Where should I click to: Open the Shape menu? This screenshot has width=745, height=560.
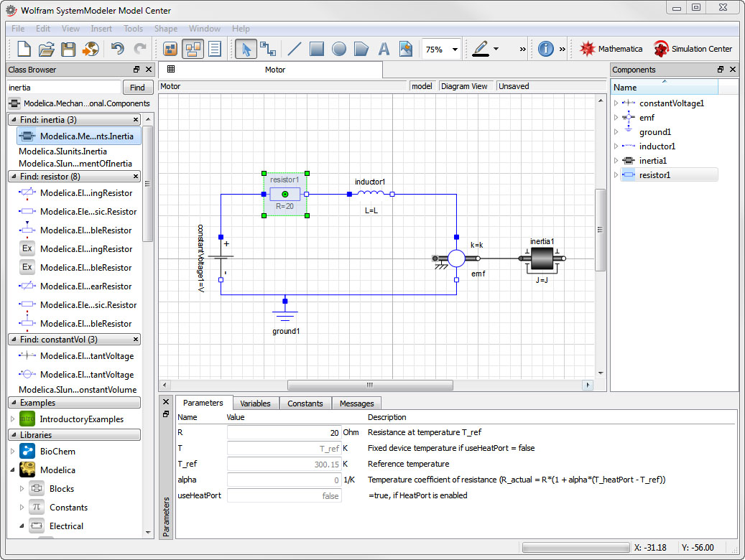tap(166, 29)
